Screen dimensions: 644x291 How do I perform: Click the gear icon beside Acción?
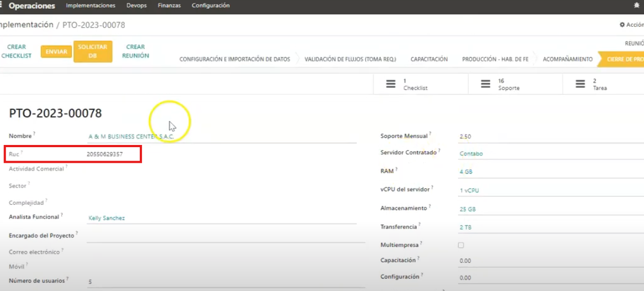click(x=622, y=25)
